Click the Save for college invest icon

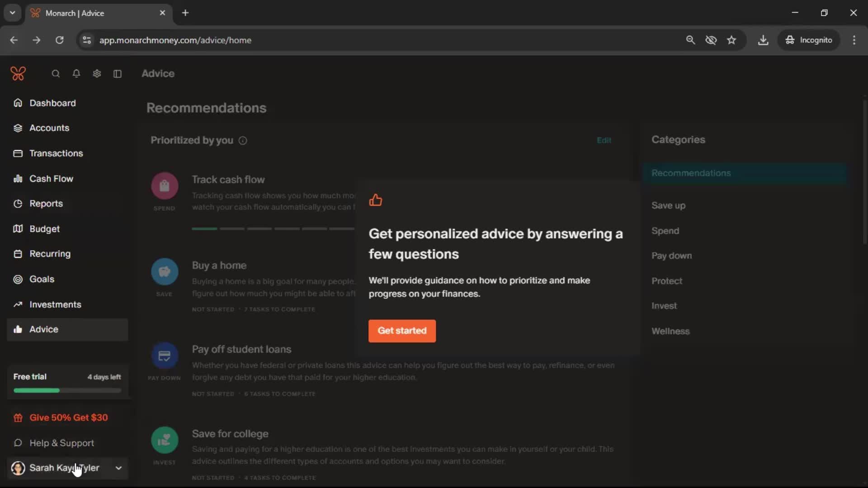click(165, 440)
